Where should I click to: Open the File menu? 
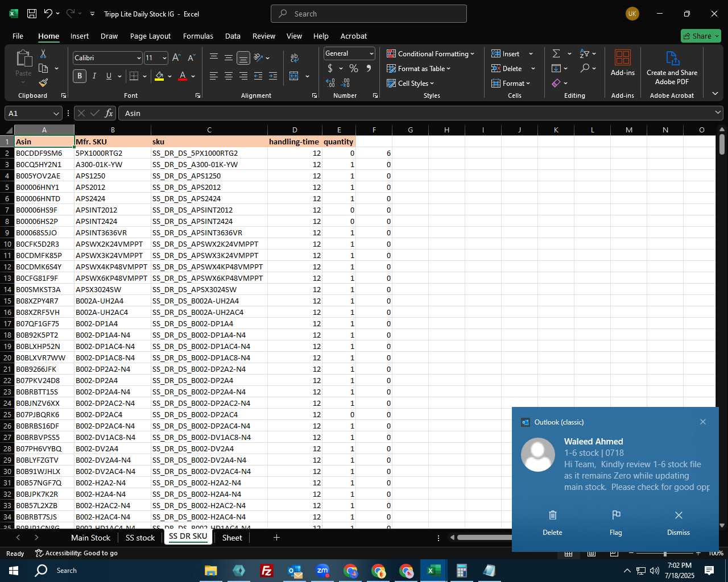click(18, 36)
